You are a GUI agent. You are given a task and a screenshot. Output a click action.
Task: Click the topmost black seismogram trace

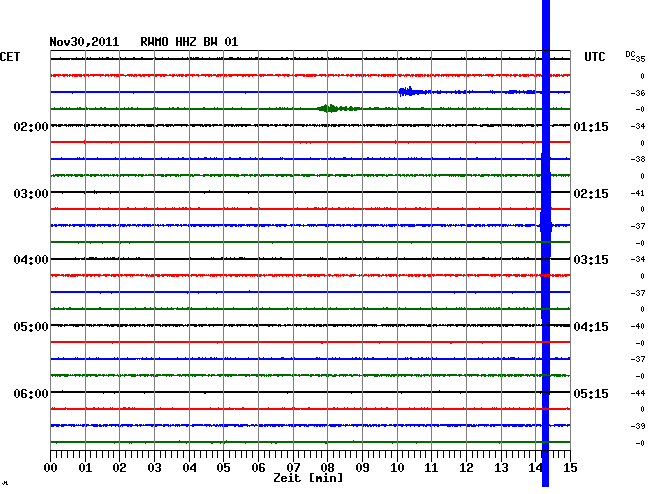(310, 59)
